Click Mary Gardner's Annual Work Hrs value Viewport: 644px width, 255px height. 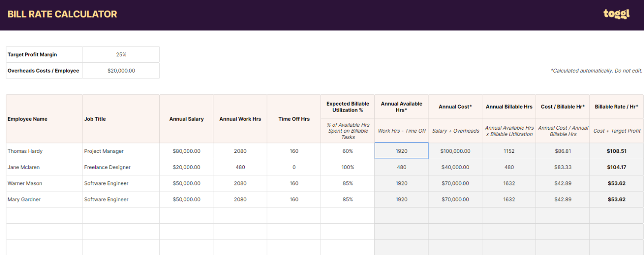(x=240, y=199)
